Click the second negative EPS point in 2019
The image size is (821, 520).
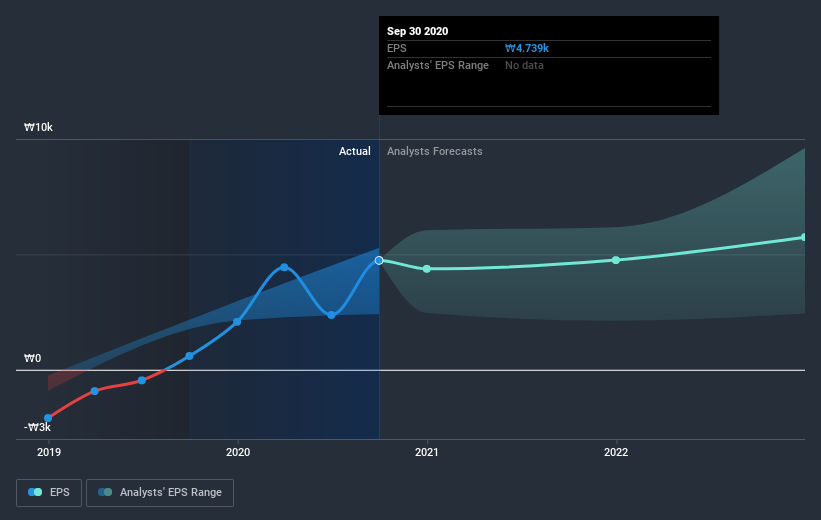pyautogui.click(x=95, y=391)
